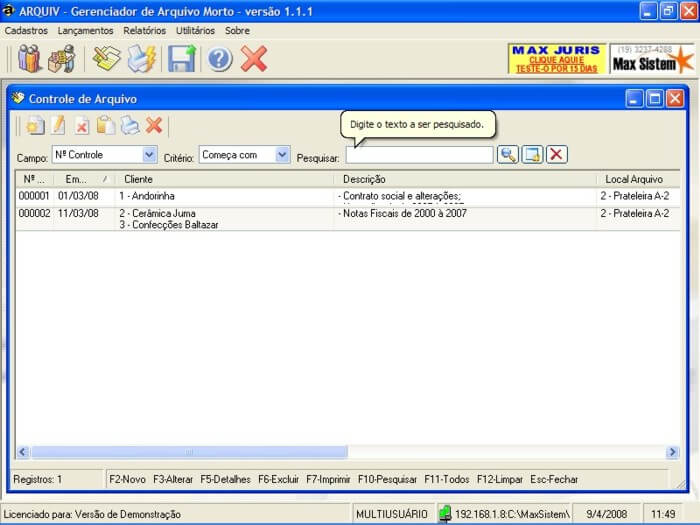Open the Cadastros menu

[26, 31]
